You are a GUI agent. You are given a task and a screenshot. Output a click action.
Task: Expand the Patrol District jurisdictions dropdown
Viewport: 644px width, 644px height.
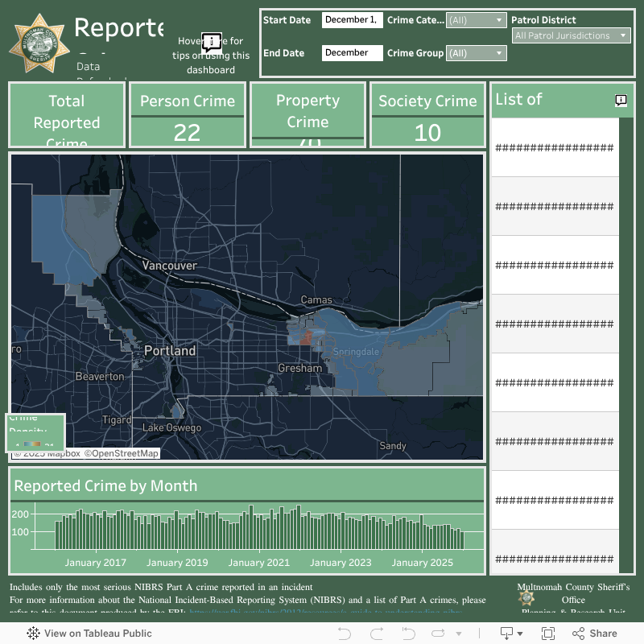572,35
